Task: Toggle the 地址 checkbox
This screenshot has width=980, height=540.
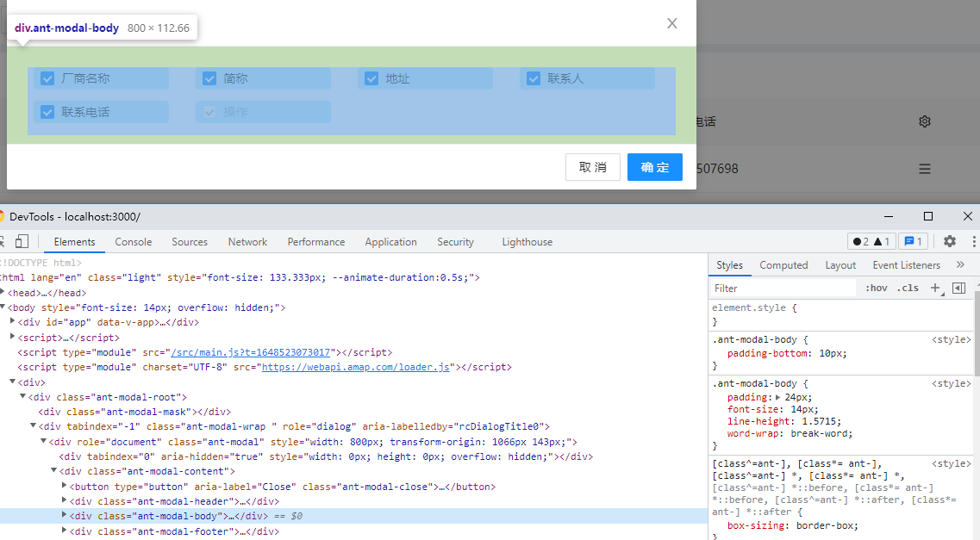Action: pyautogui.click(x=371, y=78)
